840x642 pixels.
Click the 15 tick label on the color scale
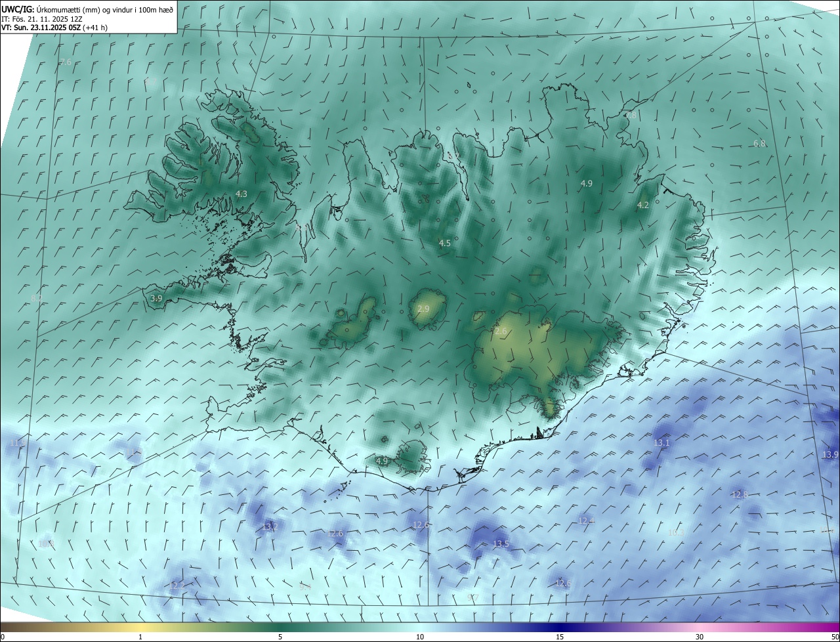click(560, 637)
